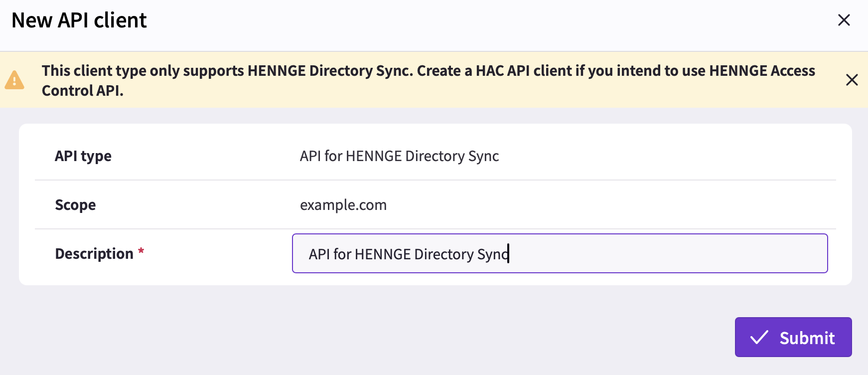Click the HENNGE Directory Sync warning message text
This screenshot has width=868, height=375.
[x=429, y=80]
